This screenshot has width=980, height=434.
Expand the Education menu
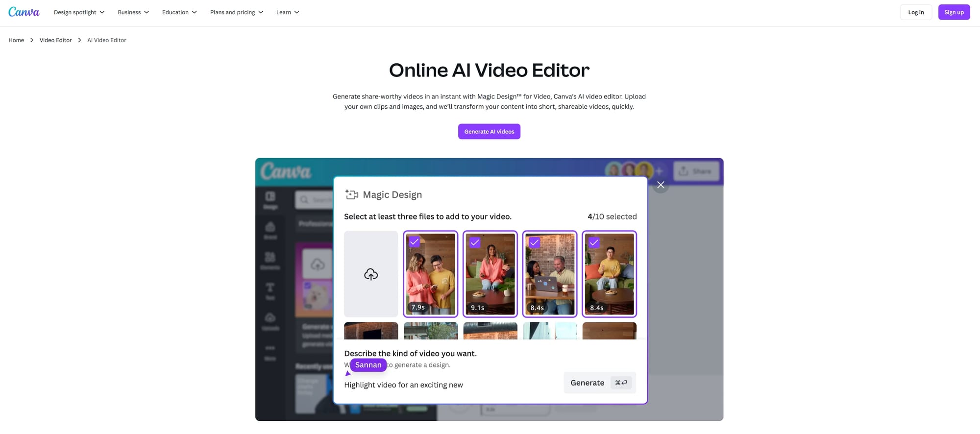click(x=179, y=12)
